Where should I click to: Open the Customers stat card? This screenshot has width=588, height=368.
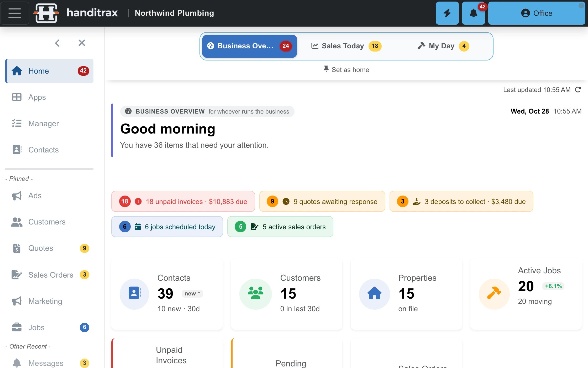click(287, 294)
